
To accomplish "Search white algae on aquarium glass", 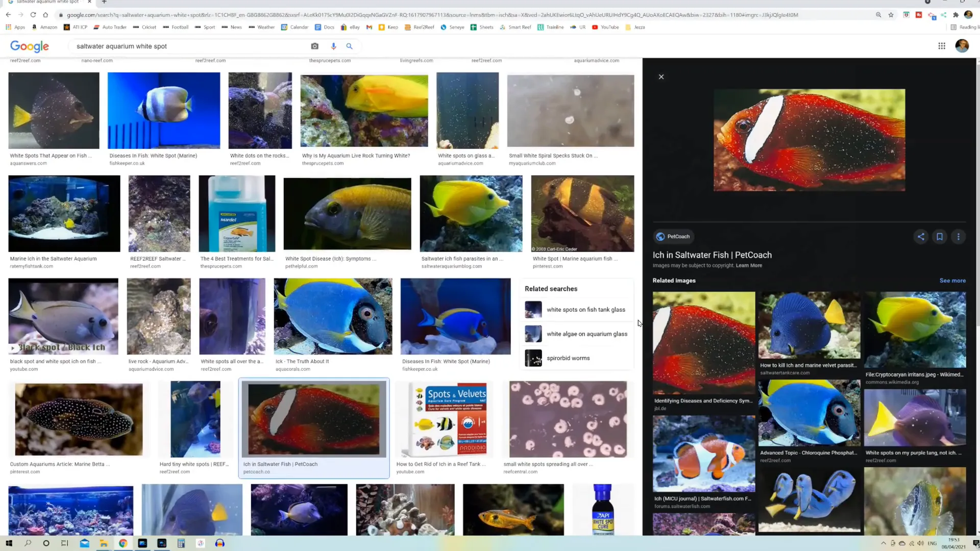I will coord(576,334).
